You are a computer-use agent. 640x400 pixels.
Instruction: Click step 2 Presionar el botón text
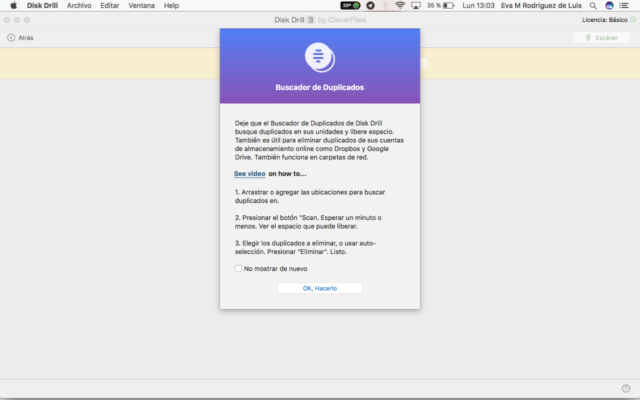pyautogui.click(x=308, y=222)
